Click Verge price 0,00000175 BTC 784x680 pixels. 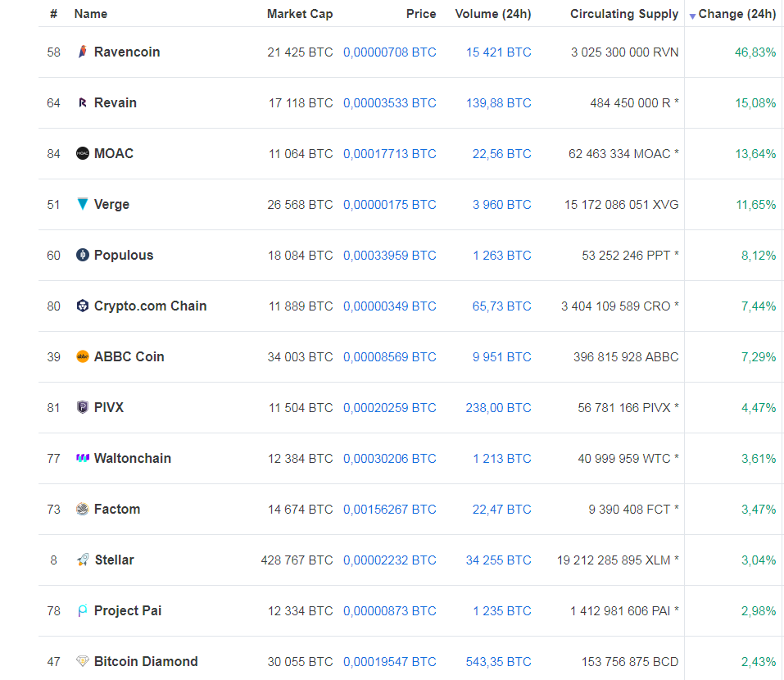click(x=389, y=205)
